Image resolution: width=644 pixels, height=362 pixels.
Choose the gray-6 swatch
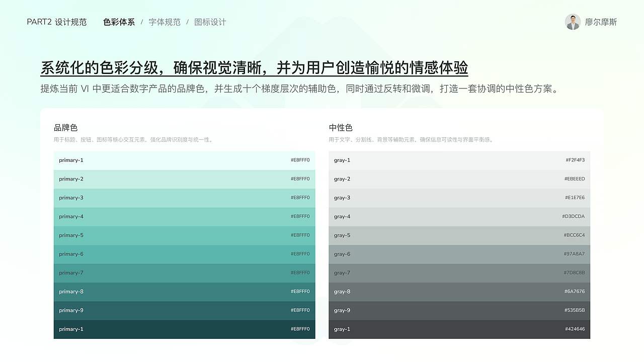[459, 254]
